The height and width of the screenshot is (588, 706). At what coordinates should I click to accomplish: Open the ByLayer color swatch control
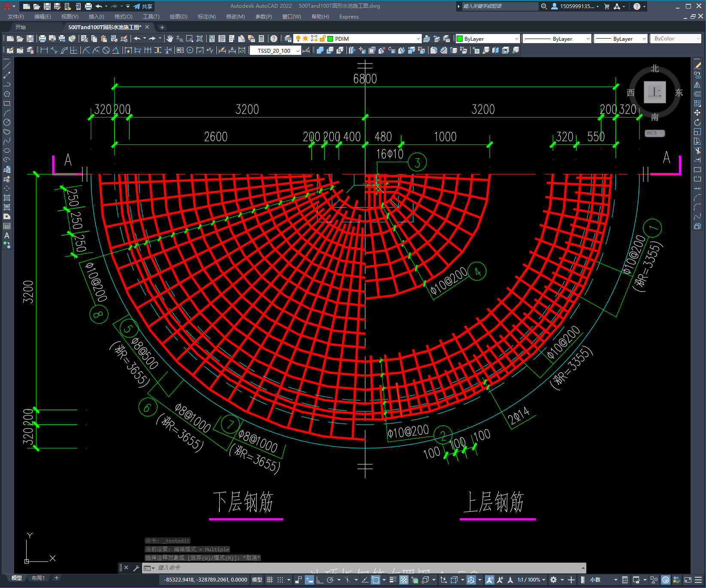(487, 39)
